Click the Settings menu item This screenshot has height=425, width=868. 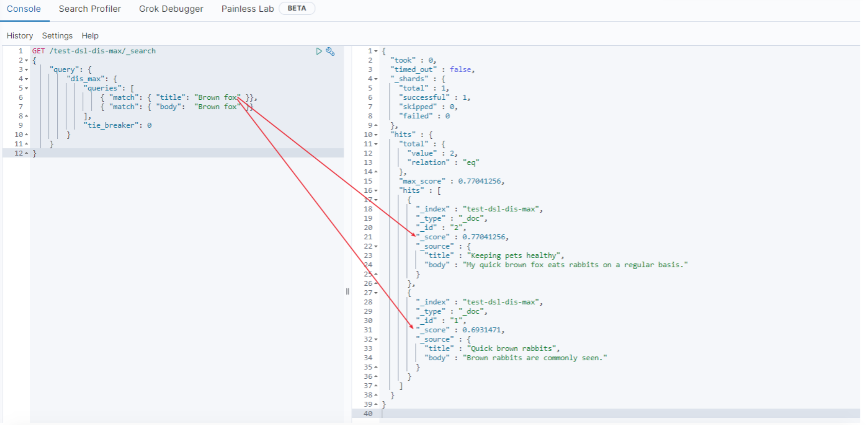coord(56,35)
